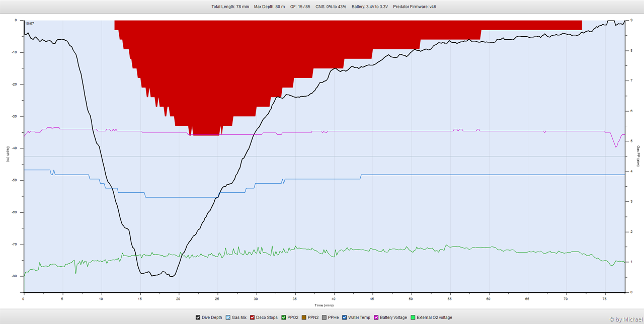Click the Depth (m) axis title

8,155
